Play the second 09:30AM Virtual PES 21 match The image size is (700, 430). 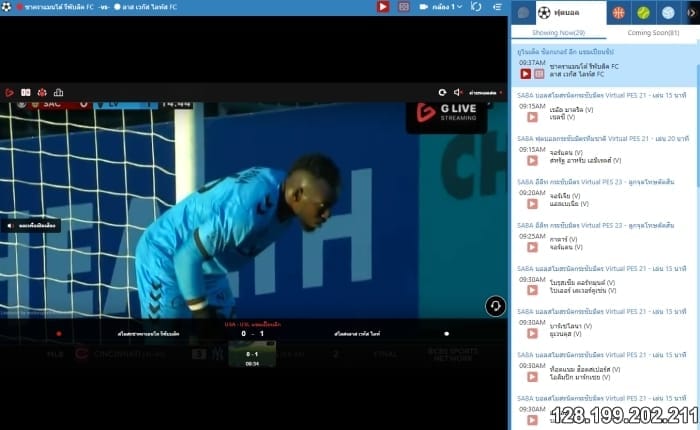(x=532, y=333)
